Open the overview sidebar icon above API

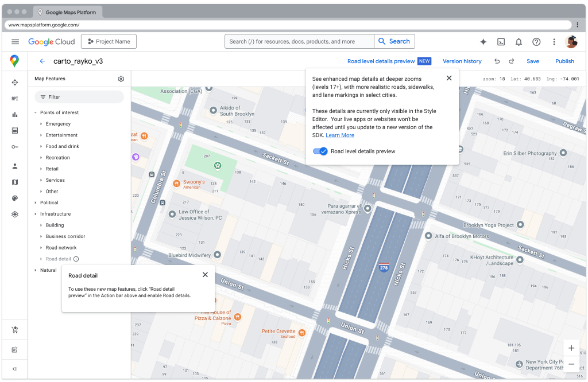click(x=14, y=83)
